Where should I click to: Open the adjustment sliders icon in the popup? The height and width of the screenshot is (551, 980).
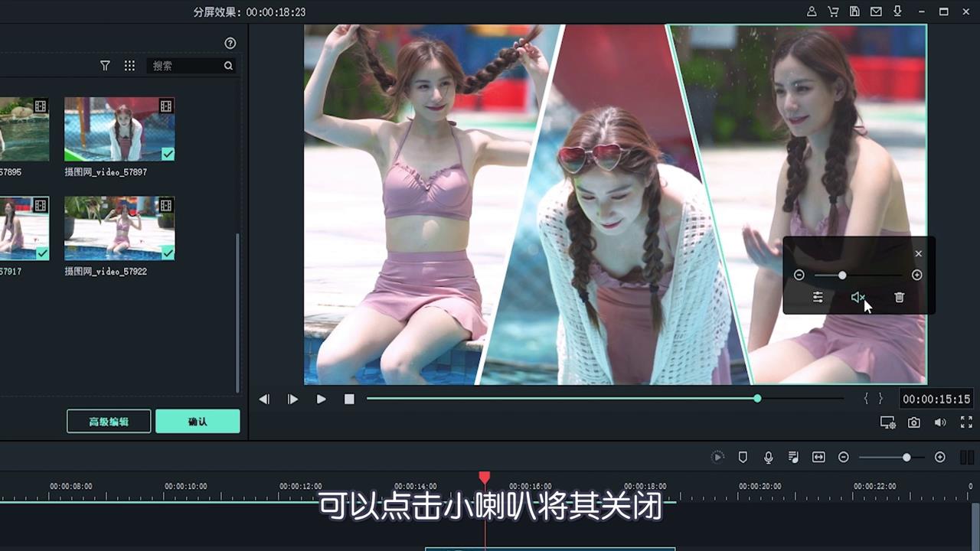(818, 298)
